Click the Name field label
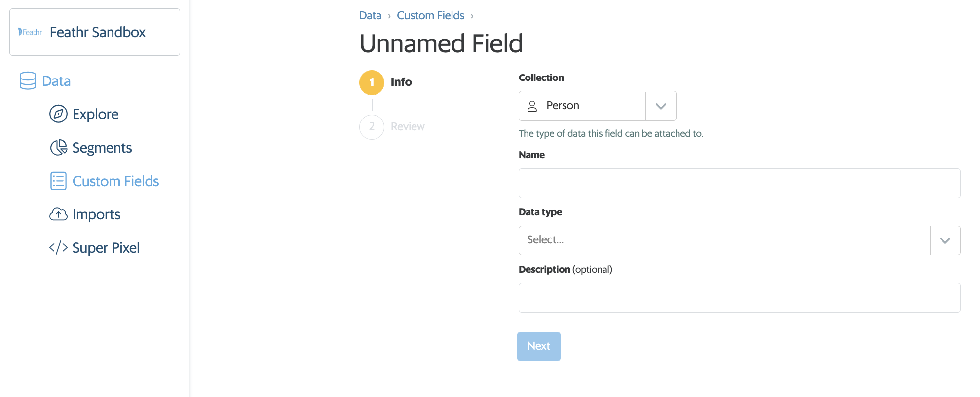Image resolution: width=980 pixels, height=397 pixels. point(531,155)
